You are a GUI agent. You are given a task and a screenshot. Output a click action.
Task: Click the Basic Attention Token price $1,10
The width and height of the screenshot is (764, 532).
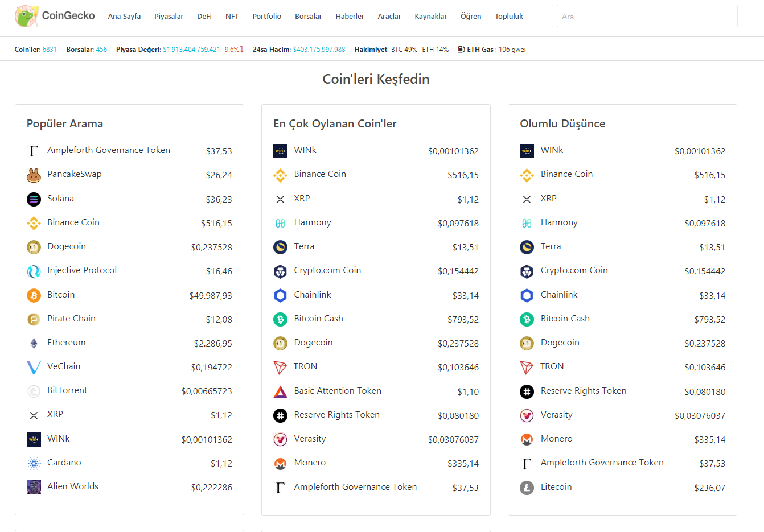coord(468,392)
